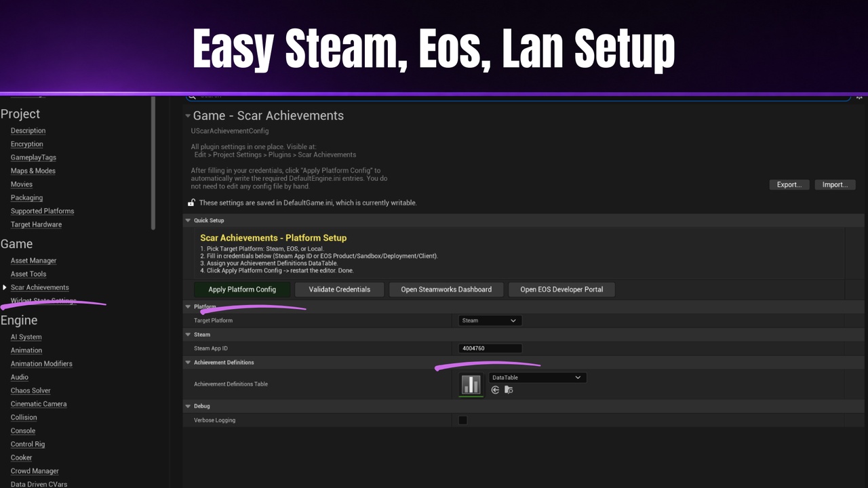The height and width of the screenshot is (488, 868).
Task: Toggle the Verbose Logging checkbox
Action: tap(462, 420)
